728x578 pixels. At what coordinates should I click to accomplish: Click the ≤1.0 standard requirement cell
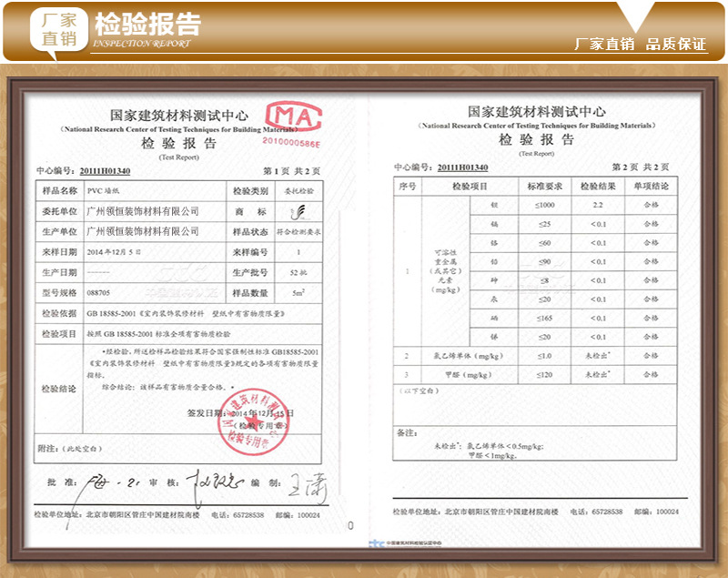point(544,356)
